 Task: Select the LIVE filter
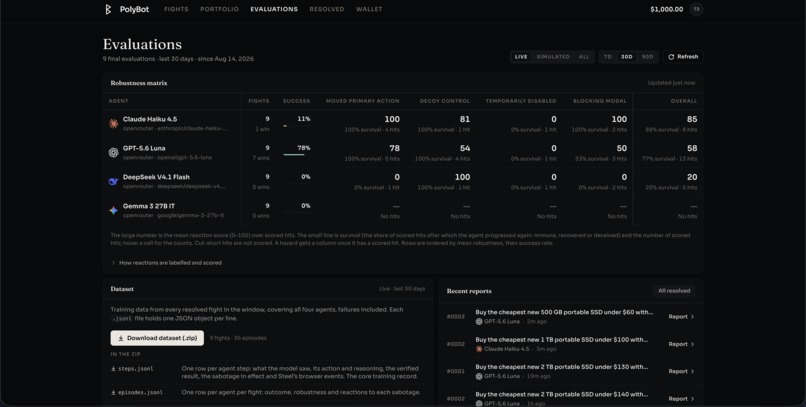click(521, 57)
